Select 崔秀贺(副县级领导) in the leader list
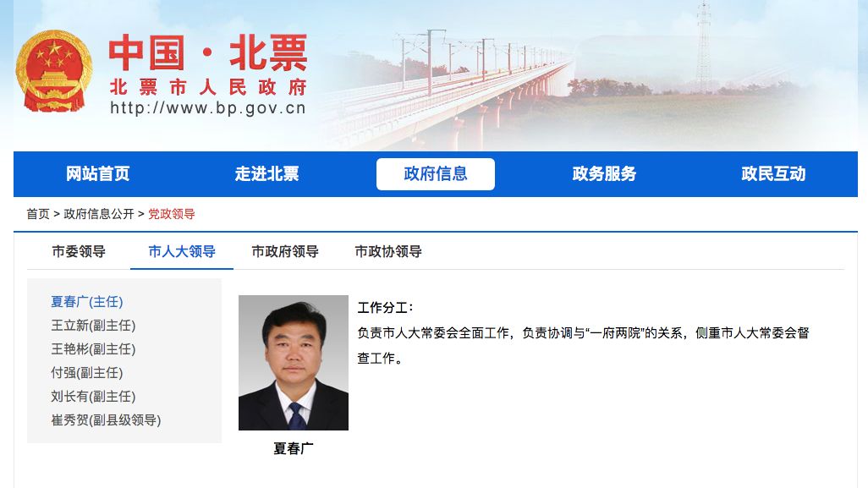This screenshot has width=868, height=488. (106, 420)
